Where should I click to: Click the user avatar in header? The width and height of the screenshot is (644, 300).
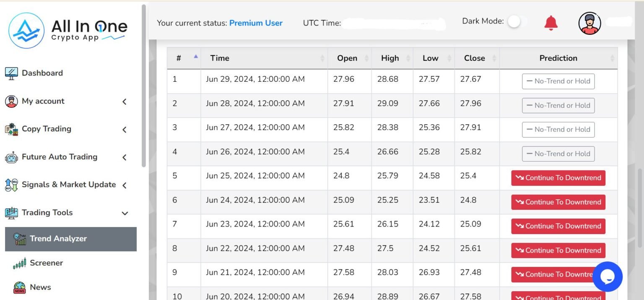click(589, 23)
